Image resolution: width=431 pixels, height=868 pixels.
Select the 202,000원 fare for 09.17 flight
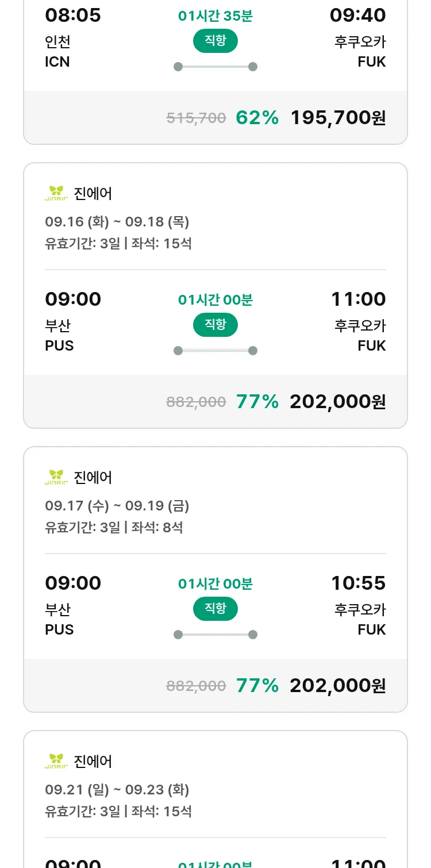[x=337, y=686]
